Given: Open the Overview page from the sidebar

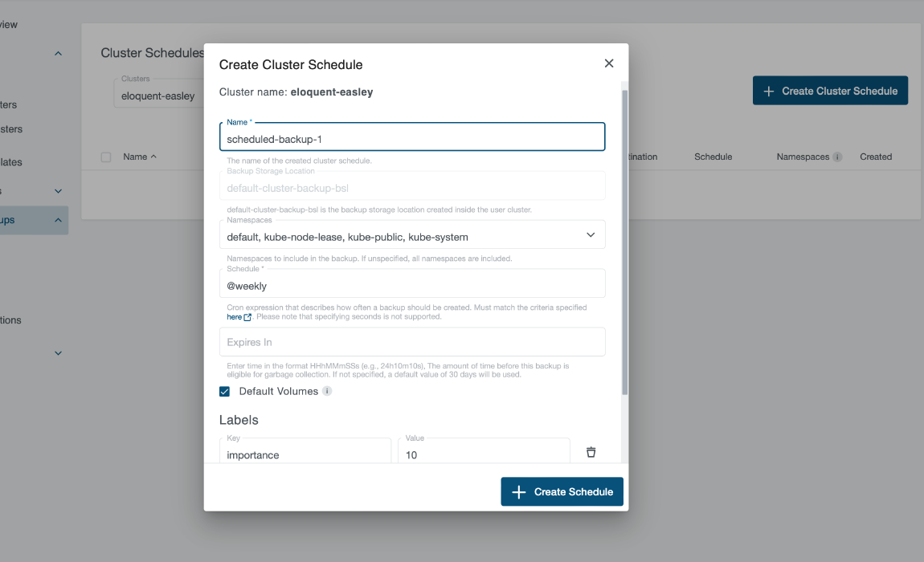Looking at the screenshot, I should [x=10, y=24].
